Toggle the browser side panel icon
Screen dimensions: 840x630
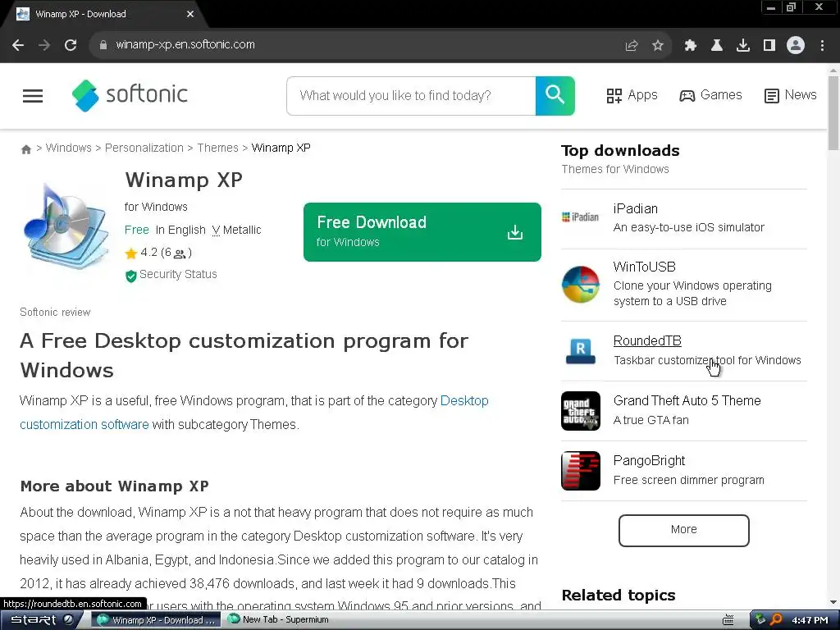(x=769, y=46)
